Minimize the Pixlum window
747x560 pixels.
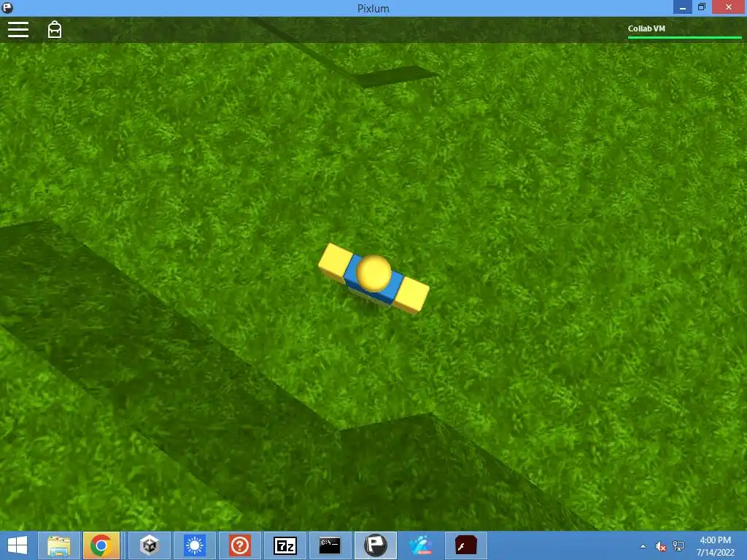pyautogui.click(x=682, y=7)
